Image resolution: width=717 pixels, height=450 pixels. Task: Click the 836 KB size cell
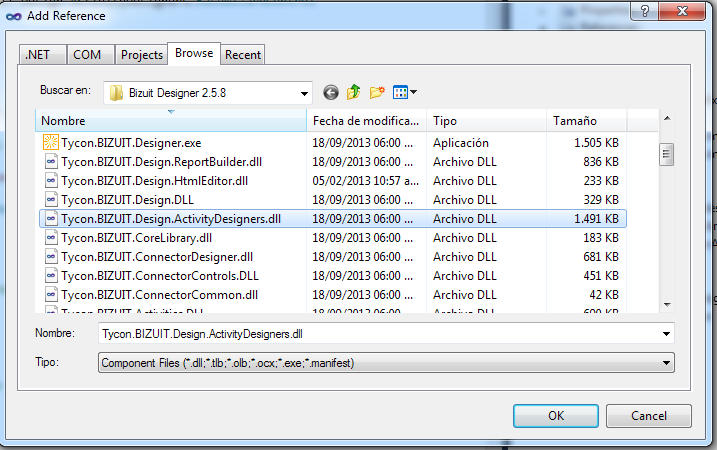(x=601, y=162)
